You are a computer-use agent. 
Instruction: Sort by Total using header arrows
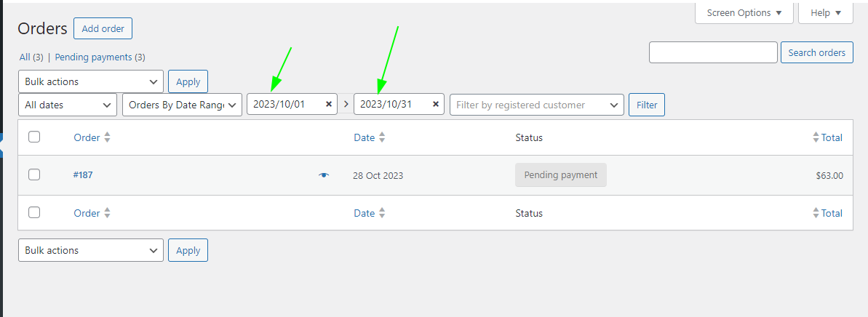[816, 137]
